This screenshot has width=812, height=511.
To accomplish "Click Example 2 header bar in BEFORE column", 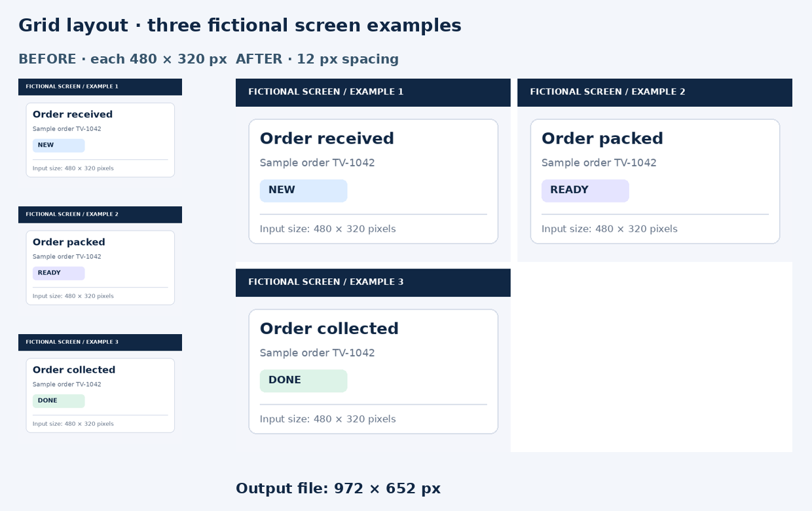I will pos(100,215).
